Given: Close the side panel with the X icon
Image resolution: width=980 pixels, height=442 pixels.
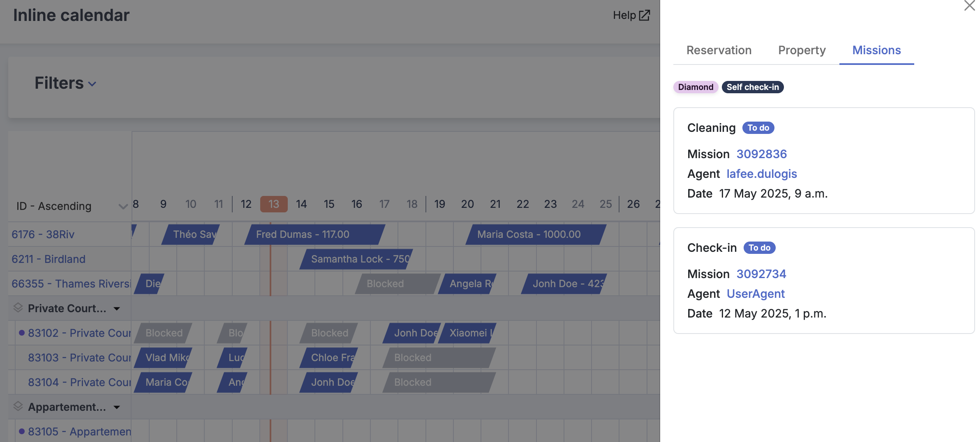Looking at the screenshot, I should 969,5.
